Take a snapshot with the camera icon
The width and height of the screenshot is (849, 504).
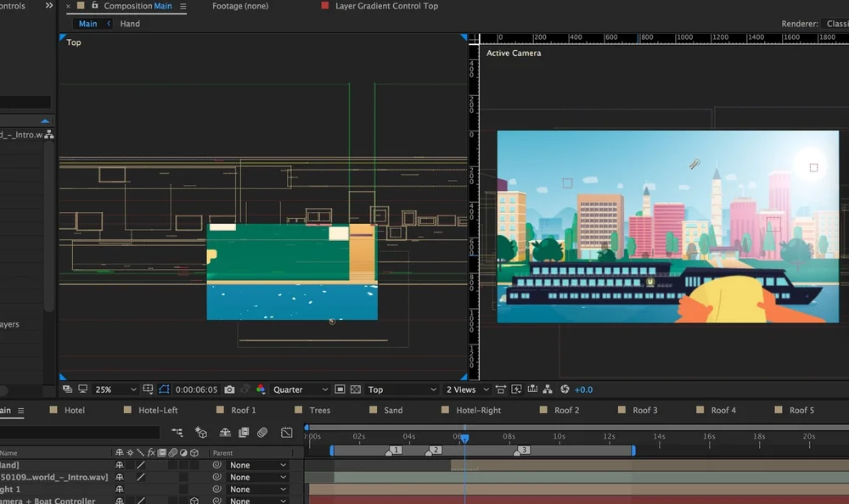click(229, 389)
